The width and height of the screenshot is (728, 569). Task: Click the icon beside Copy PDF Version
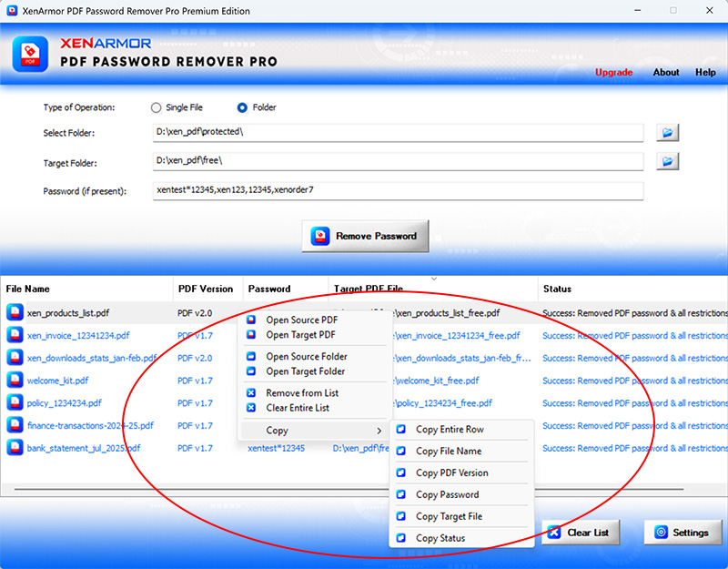point(401,472)
